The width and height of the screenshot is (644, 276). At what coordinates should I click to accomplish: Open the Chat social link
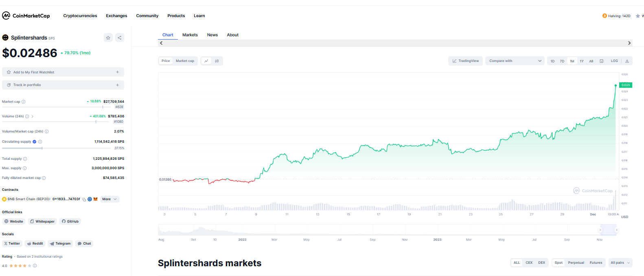84,243
